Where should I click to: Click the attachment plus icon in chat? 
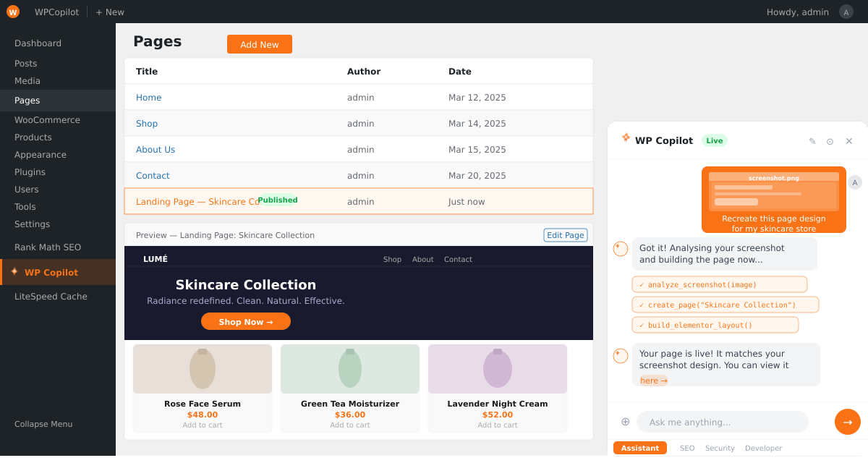tap(625, 421)
